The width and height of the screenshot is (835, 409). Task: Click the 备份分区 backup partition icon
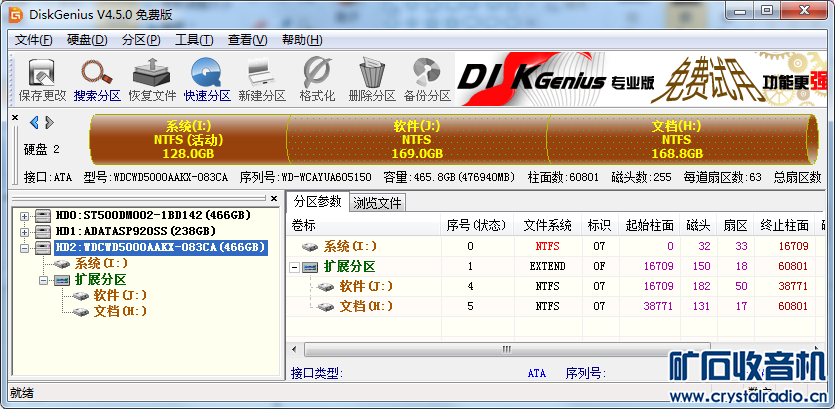pos(427,80)
